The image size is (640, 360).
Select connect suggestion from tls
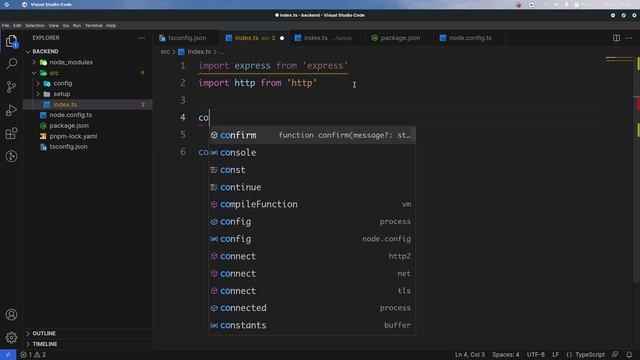click(x=312, y=291)
